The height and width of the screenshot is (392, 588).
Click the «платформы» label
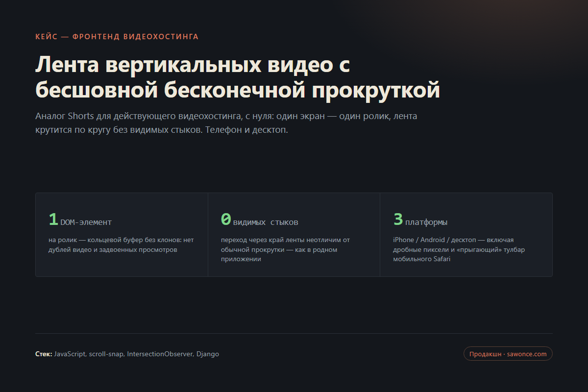[426, 222]
